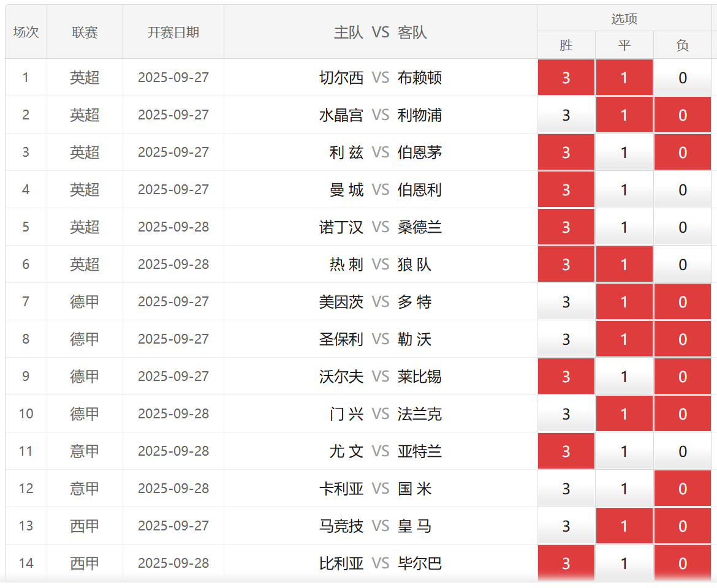Click the 胜 option header
Image resolution: width=717 pixels, height=588 pixels.
coord(566,45)
